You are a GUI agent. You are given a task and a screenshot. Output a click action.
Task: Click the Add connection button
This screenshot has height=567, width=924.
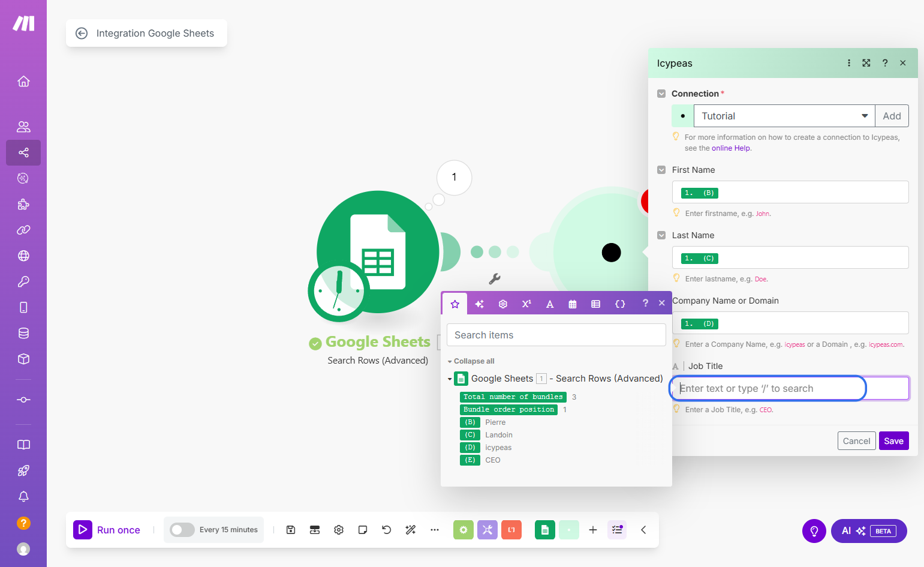[892, 116]
